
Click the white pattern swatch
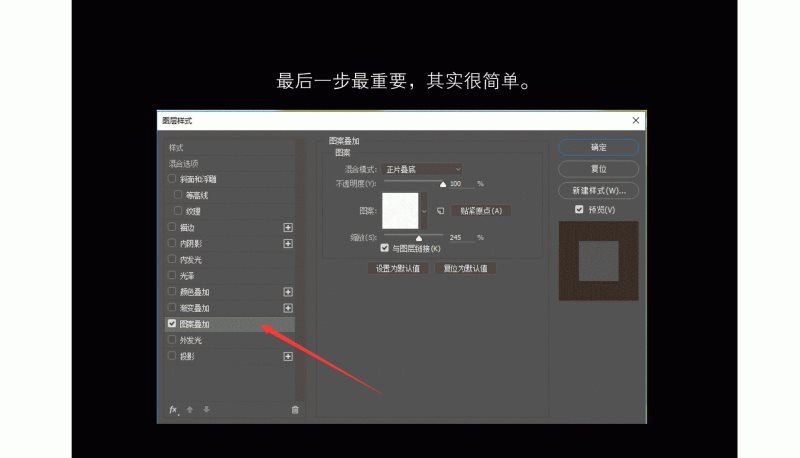pyautogui.click(x=401, y=211)
